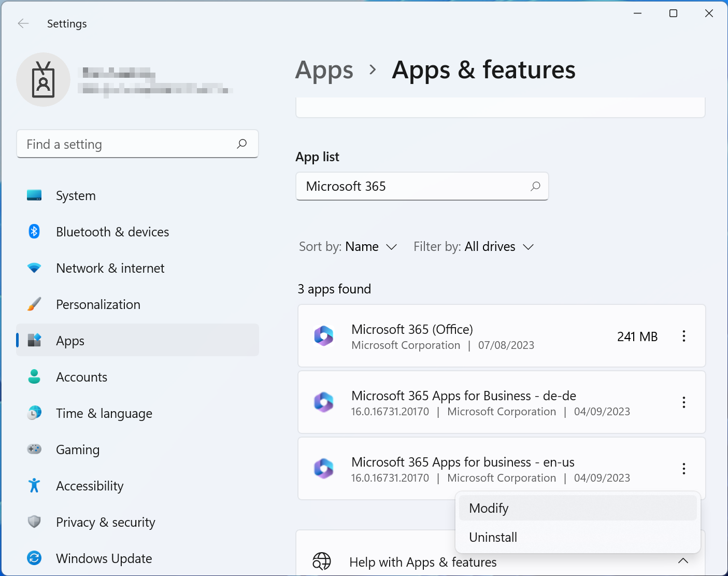Click the Accounts person icon
This screenshot has width=728, height=576.
point(34,376)
